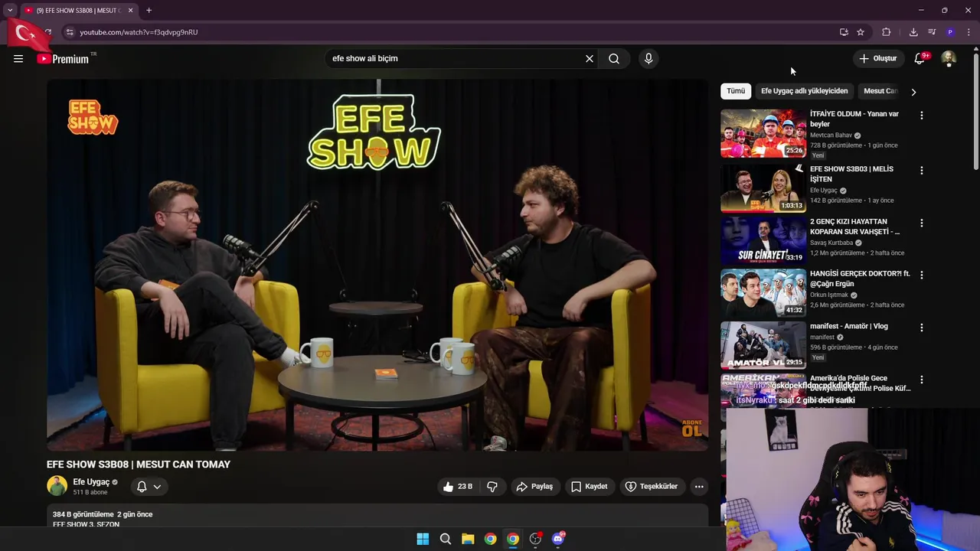Run search with the magnifier button
980x551 pixels.
(614, 58)
